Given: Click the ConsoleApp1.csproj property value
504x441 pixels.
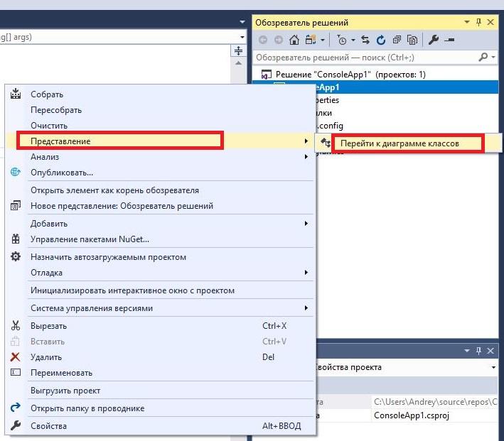Looking at the screenshot, I should (x=412, y=415).
